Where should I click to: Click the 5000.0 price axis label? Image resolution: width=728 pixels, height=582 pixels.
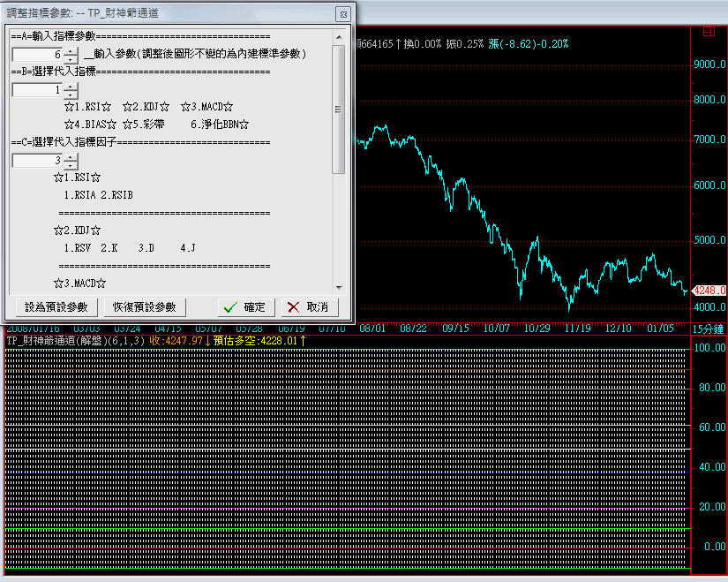709,240
